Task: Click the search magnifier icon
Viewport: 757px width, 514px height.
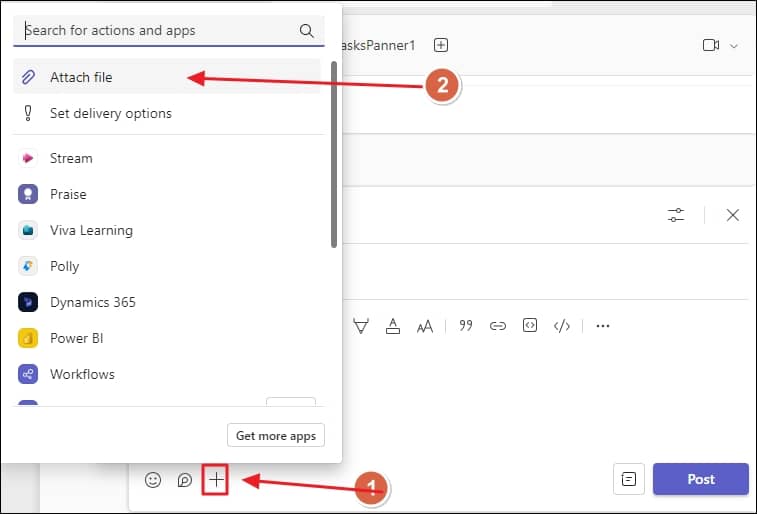Action: (x=307, y=30)
